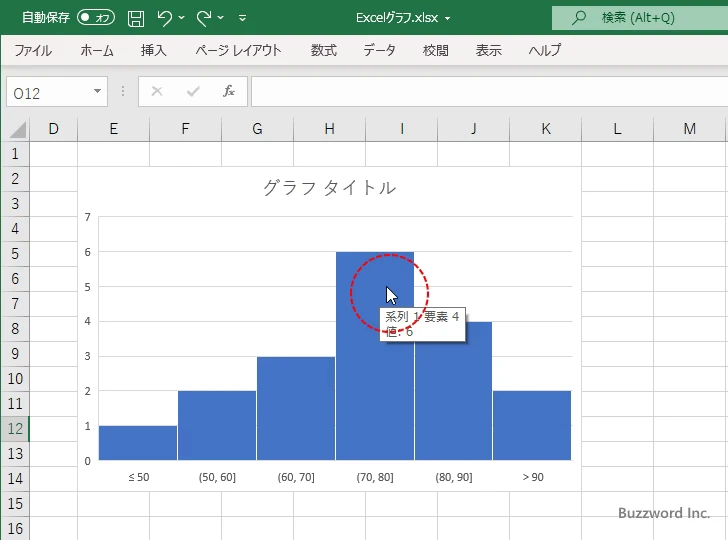Open the ヘルプ tab
Viewport: 728px width, 540px height.
coord(545,50)
